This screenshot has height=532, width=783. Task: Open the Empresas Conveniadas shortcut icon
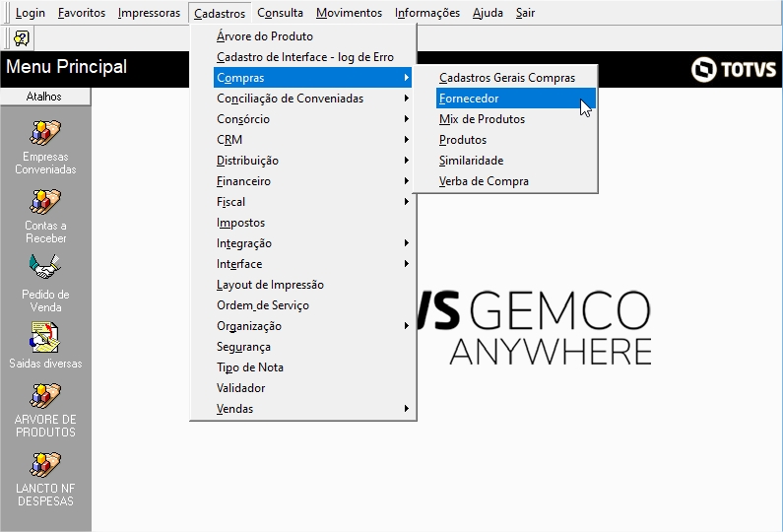[45, 132]
